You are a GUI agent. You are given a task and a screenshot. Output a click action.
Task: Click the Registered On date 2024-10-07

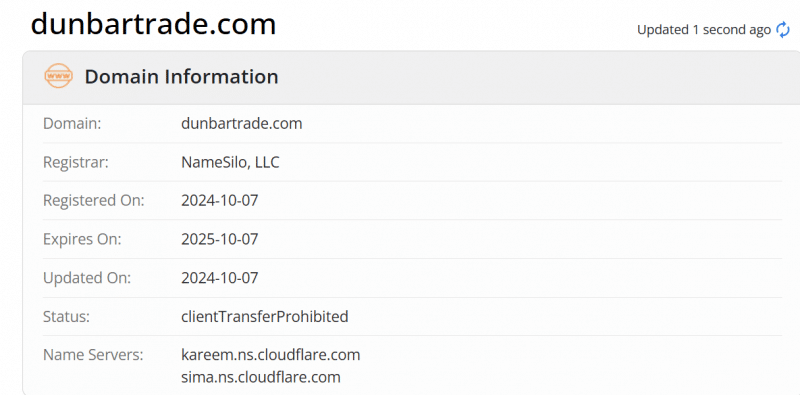click(x=220, y=201)
